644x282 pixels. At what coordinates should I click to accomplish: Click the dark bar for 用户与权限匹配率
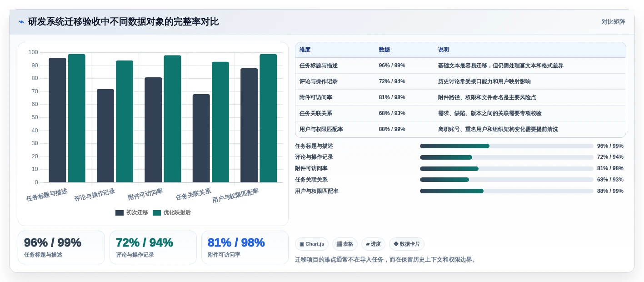click(x=249, y=125)
